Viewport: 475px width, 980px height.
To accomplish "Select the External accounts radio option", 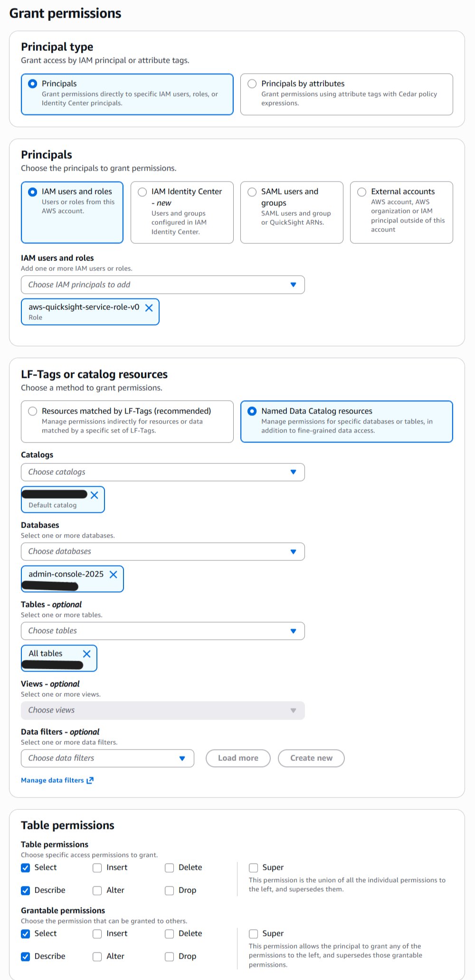I will pyautogui.click(x=362, y=192).
